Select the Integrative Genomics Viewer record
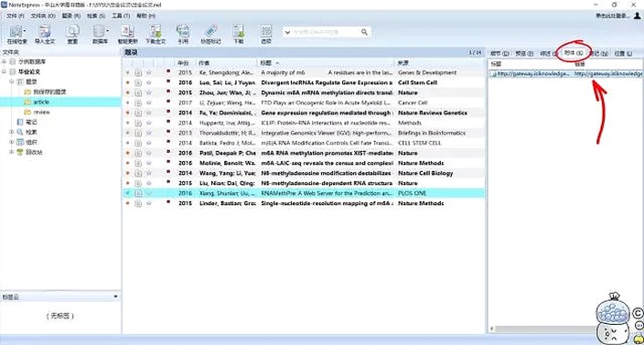Screen dimensions: 644x345 (x=304, y=133)
